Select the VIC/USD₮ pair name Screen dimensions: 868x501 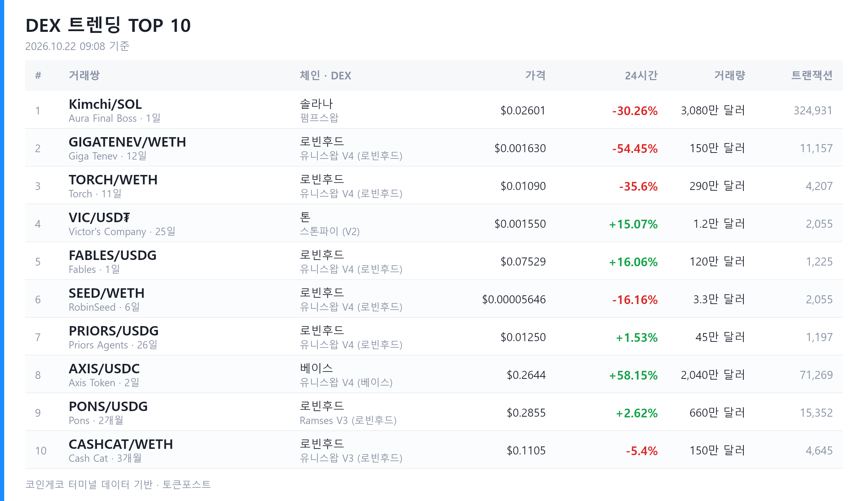coord(99,218)
